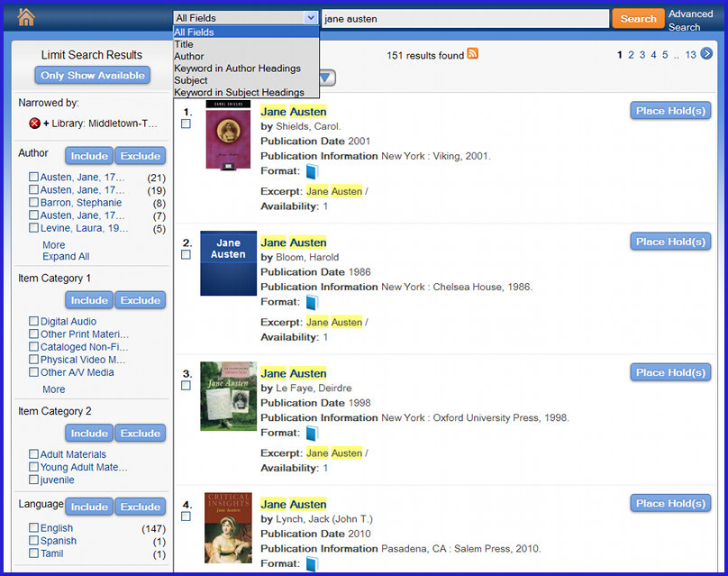Check Austen, Jane author with 21 results
Viewport: 728px width, 576px height.
point(33,177)
